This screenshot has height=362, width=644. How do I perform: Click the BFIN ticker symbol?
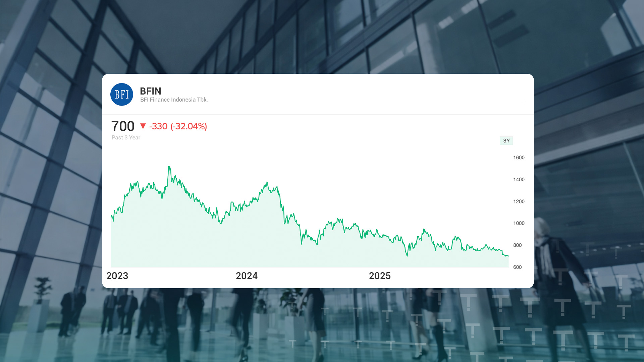[151, 91]
